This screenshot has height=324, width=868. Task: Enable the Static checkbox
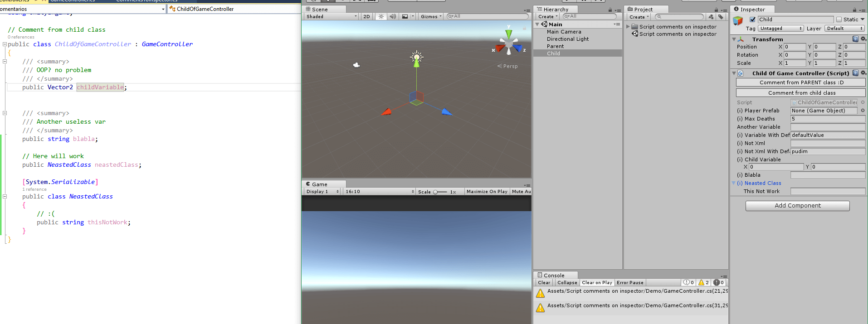pyautogui.click(x=839, y=19)
